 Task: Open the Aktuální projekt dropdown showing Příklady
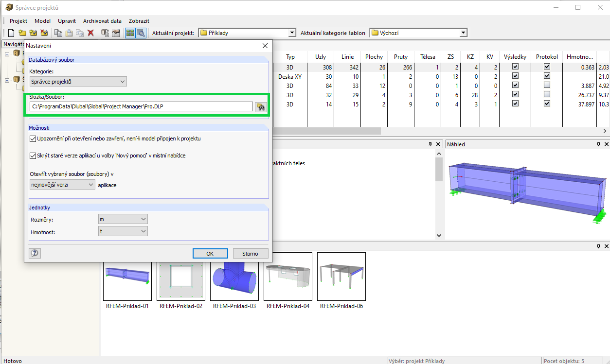tap(247, 33)
